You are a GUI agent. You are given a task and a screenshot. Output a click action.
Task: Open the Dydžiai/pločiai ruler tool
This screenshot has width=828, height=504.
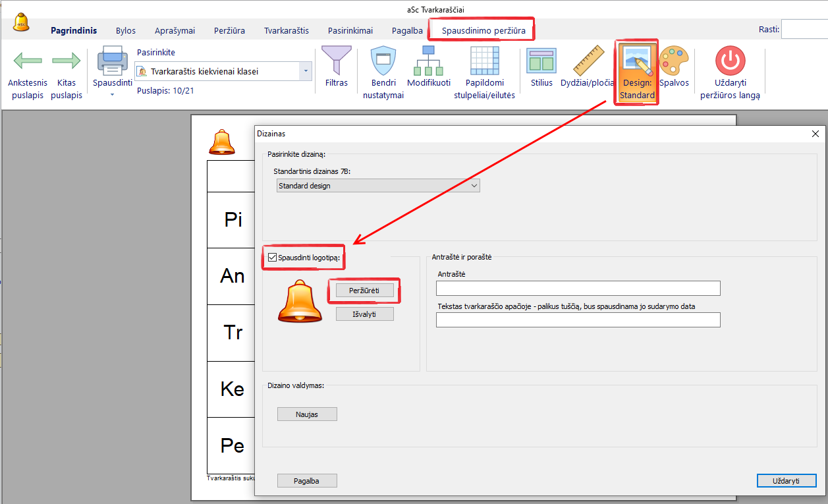point(588,61)
